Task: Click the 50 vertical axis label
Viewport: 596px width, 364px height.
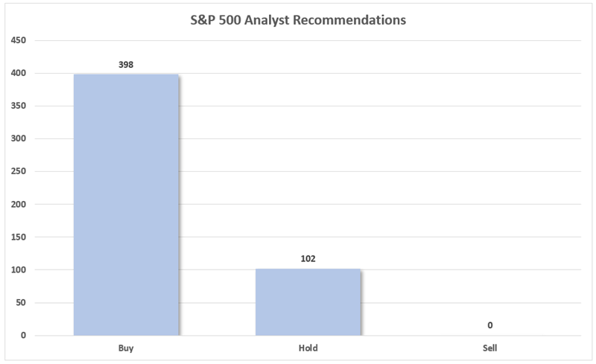Action: [22, 302]
